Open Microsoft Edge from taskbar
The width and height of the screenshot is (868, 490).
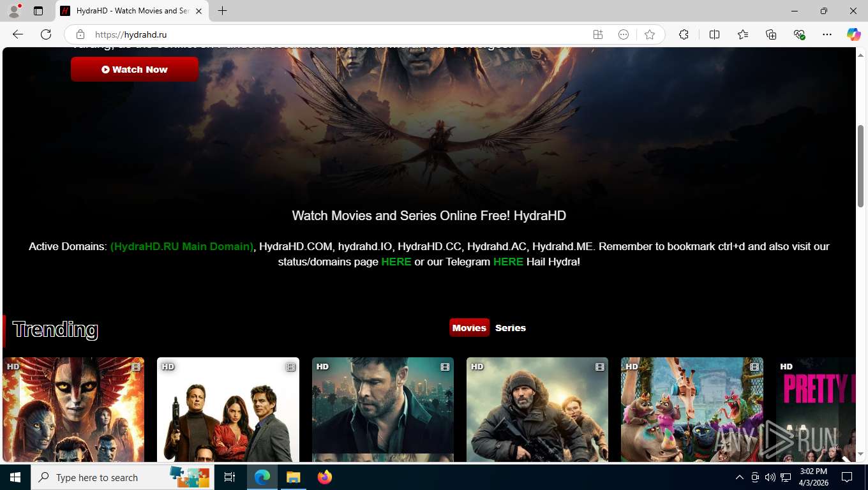click(x=262, y=477)
